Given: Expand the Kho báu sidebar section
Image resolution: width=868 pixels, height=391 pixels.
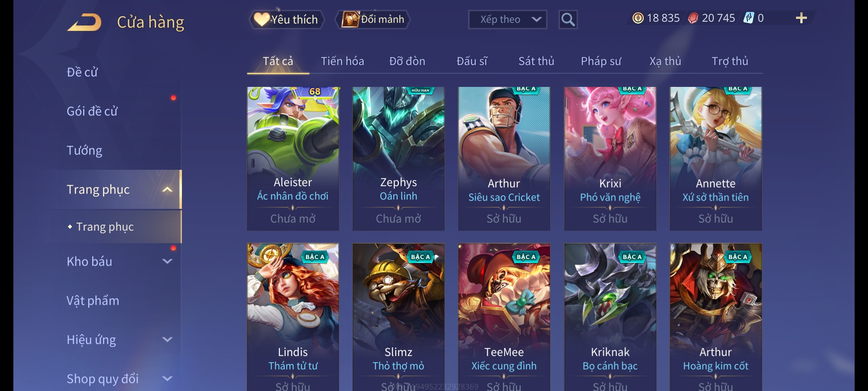Looking at the screenshot, I should coord(167,261).
